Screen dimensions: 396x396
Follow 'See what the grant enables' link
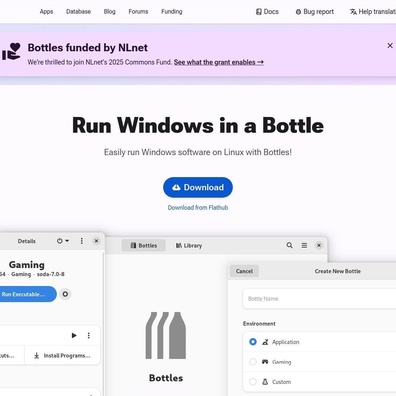point(219,62)
